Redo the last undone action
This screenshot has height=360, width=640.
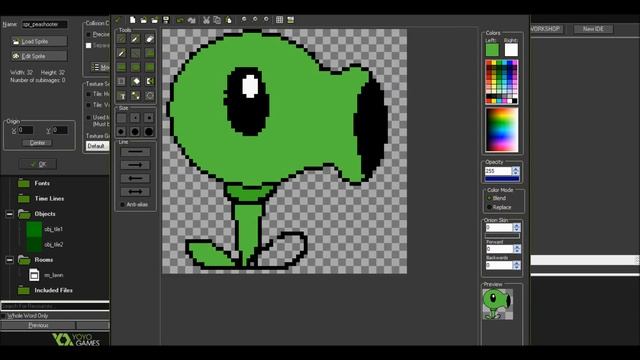coord(191,20)
